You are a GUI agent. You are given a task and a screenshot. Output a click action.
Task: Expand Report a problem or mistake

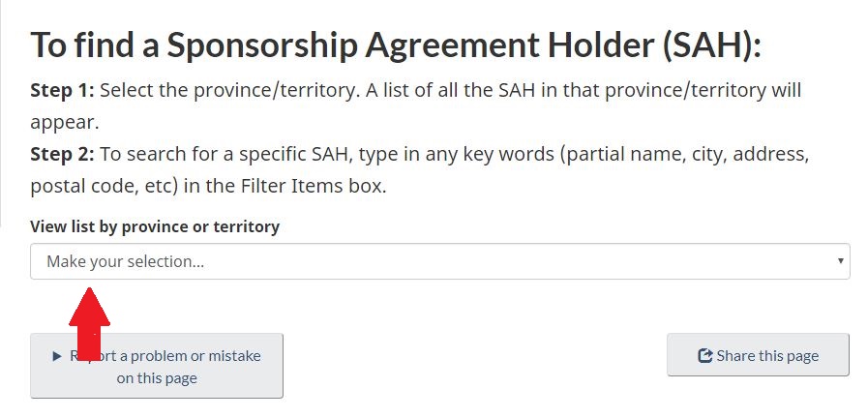157,366
